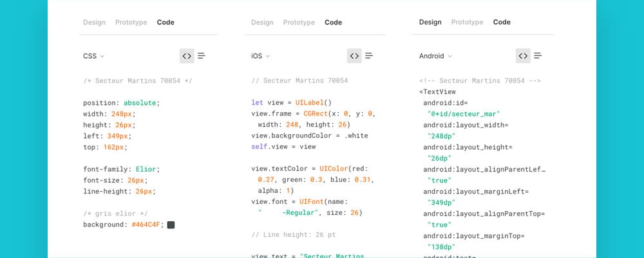The width and height of the screenshot is (644, 258).
Task: Click code view icon in CSS panel
Action: click(x=187, y=56)
